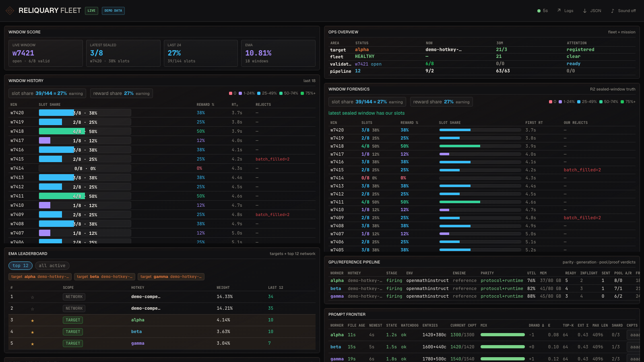This screenshot has height=362, width=644.
Task: Click the alpha status link in Ops Overview
Action: pos(362,50)
